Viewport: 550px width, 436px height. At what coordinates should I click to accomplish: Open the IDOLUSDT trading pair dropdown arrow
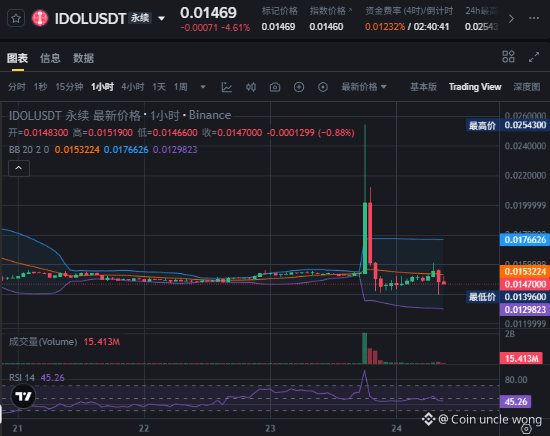coord(161,18)
